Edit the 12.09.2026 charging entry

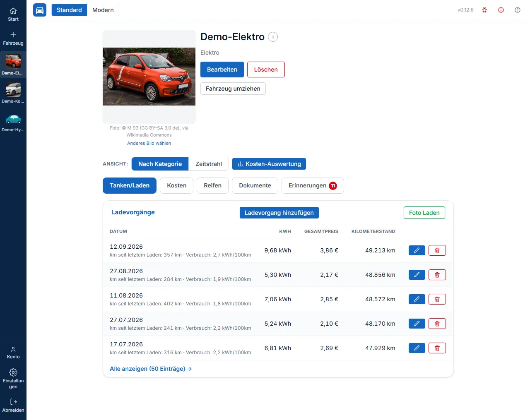[x=417, y=250]
